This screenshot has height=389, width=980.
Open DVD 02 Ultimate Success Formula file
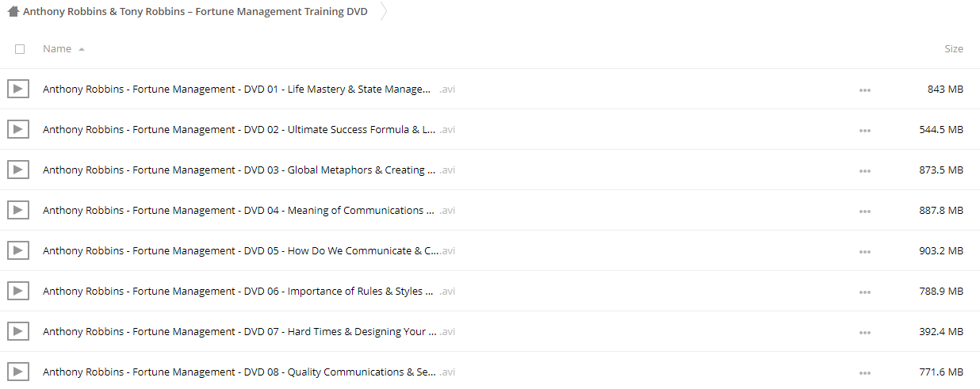249,129
